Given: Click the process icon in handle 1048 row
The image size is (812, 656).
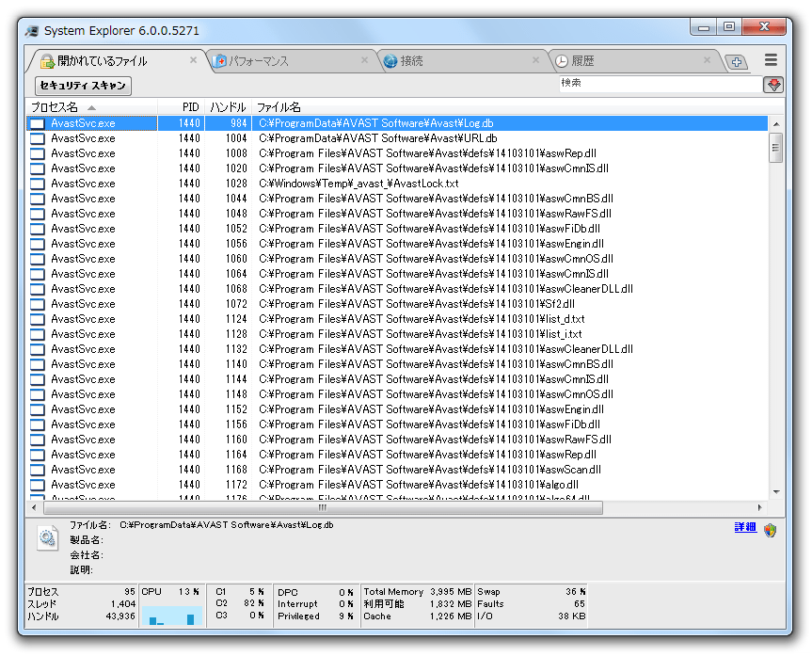Looking at the screenshot, I should click(38, 214).
